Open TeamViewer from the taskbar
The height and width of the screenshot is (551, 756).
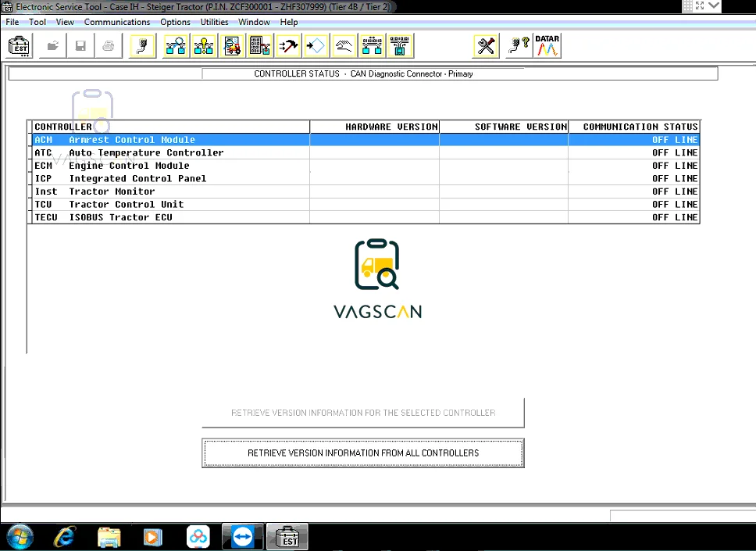pyautogui.click(x=243, y=536)
